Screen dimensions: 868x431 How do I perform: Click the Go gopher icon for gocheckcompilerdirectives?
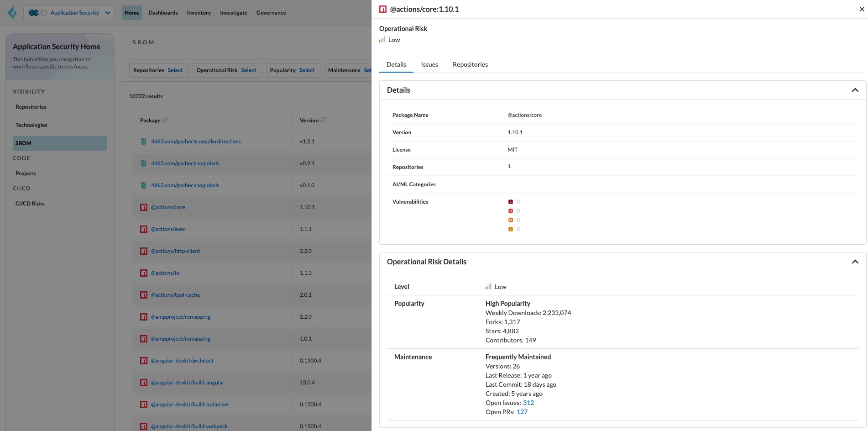coord(144,142)
